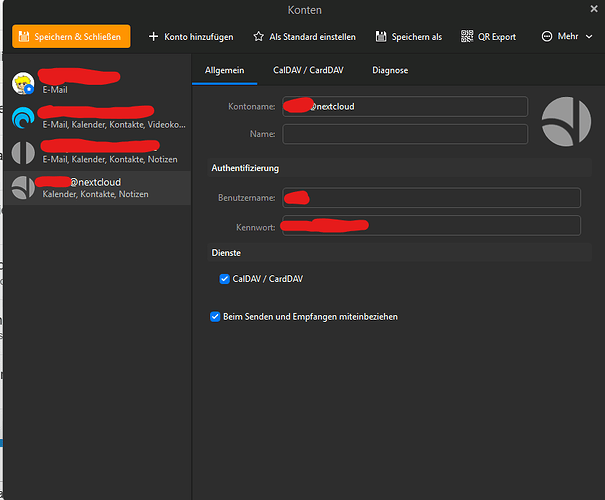The width and height of the screenshot is (605, 500).
Task: Select the blue swirl account icon
Action: click(x=23, y=118)
